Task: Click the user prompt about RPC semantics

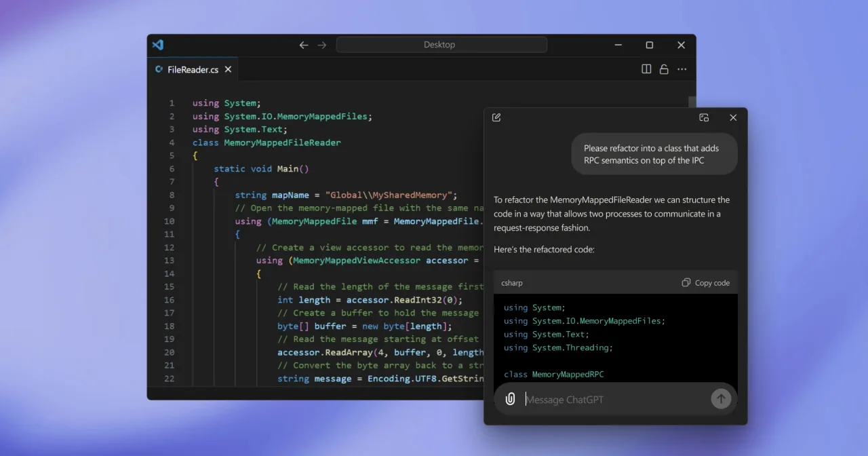Action: [x=654, y=154]
